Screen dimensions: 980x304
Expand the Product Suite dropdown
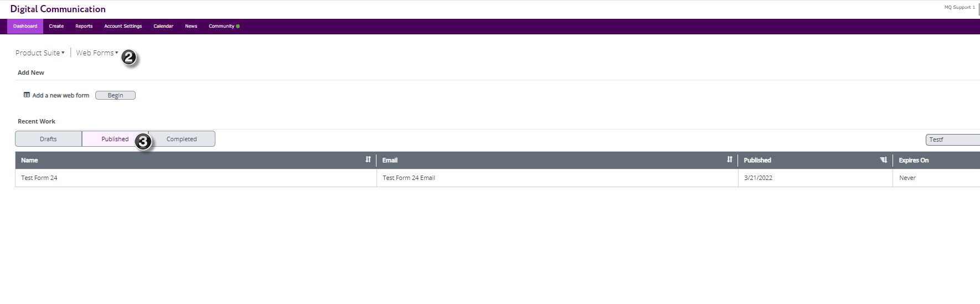pos(40,53)
